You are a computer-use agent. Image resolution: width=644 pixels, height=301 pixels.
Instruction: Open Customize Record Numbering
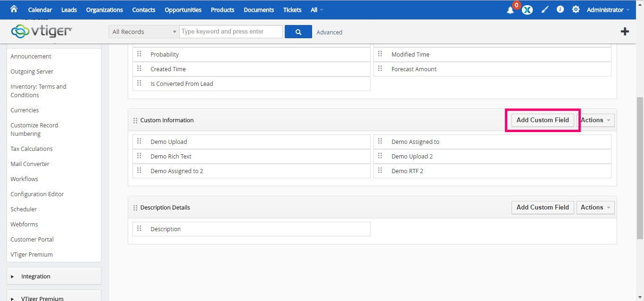coord(34,129)
